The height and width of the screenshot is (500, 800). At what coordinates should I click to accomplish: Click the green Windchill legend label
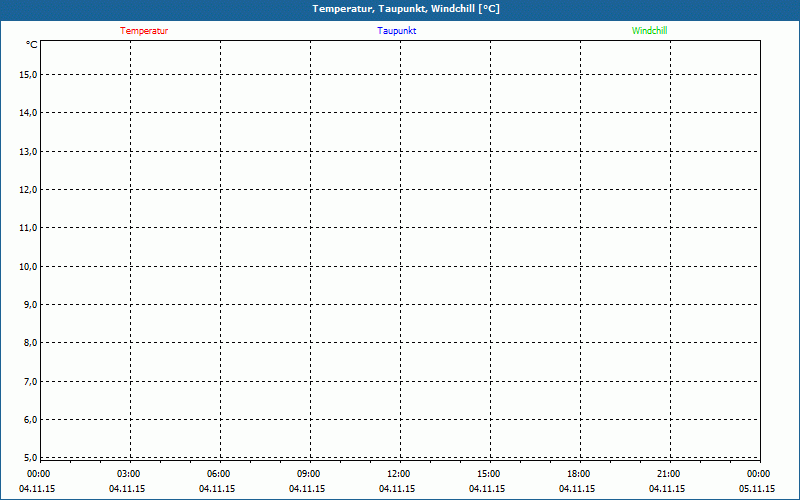(649, 31)
